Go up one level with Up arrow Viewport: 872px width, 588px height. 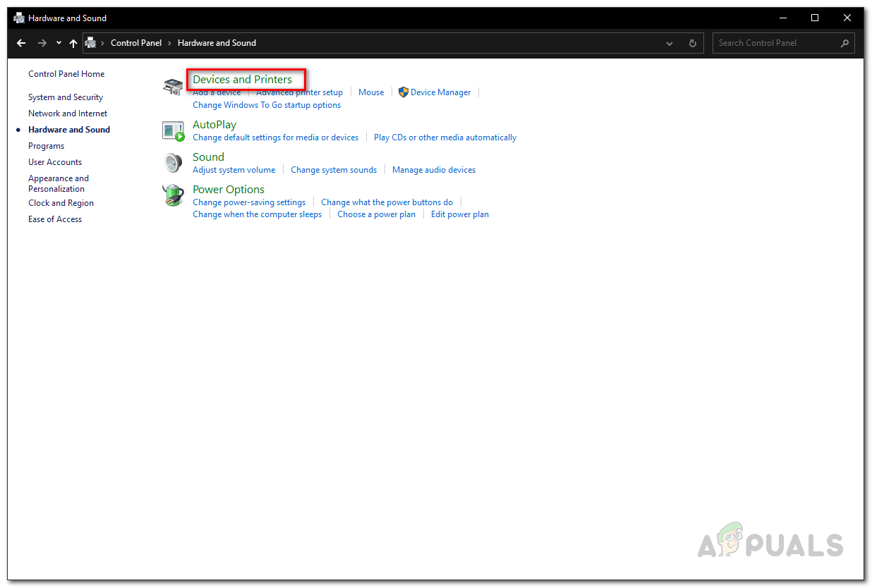(73, 43)
